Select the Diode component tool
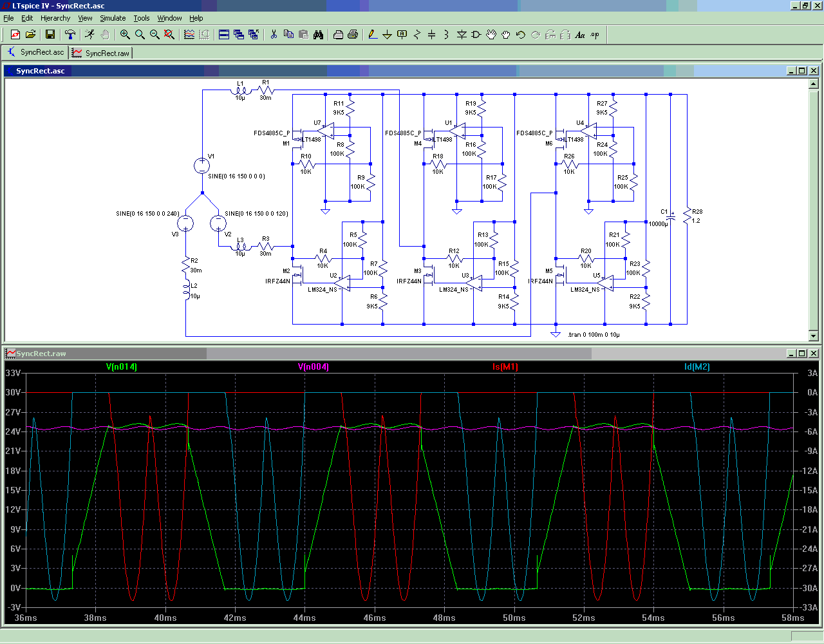The height and width of the screenshot is (644, 824). click(x=462, y=34)
